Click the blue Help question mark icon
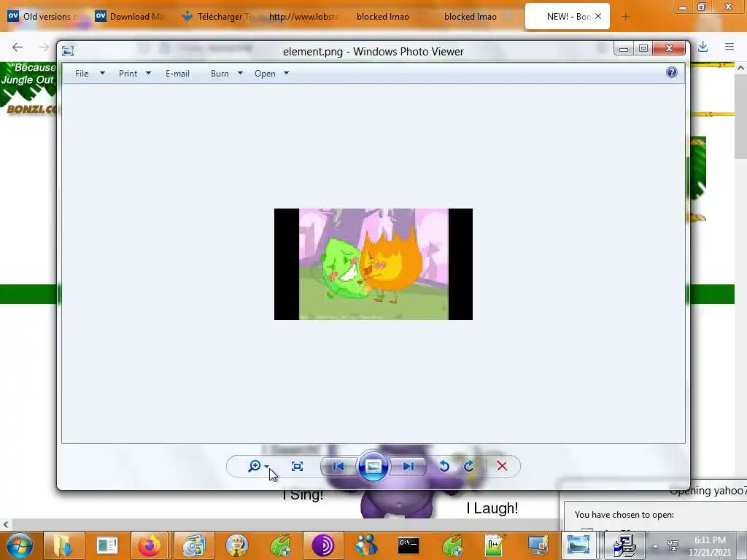 pyautogui.click(x=672, y=72)
